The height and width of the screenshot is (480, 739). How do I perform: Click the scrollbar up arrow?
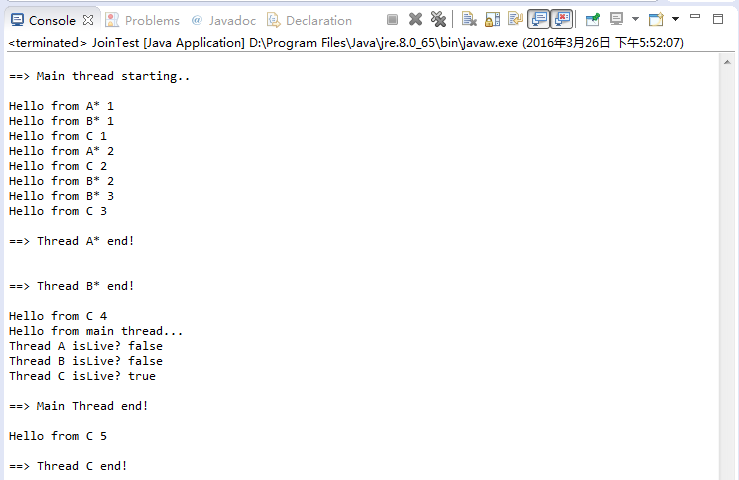[727, 62]
